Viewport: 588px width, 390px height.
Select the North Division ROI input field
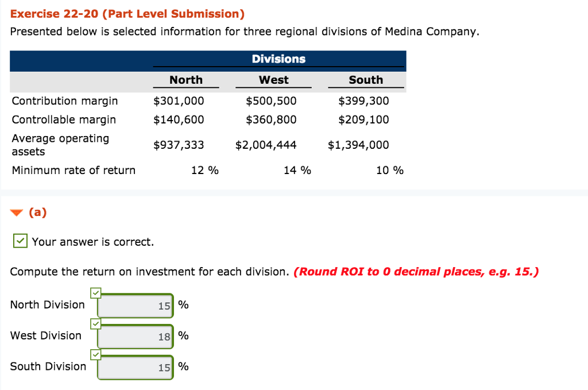pos(136,306)
